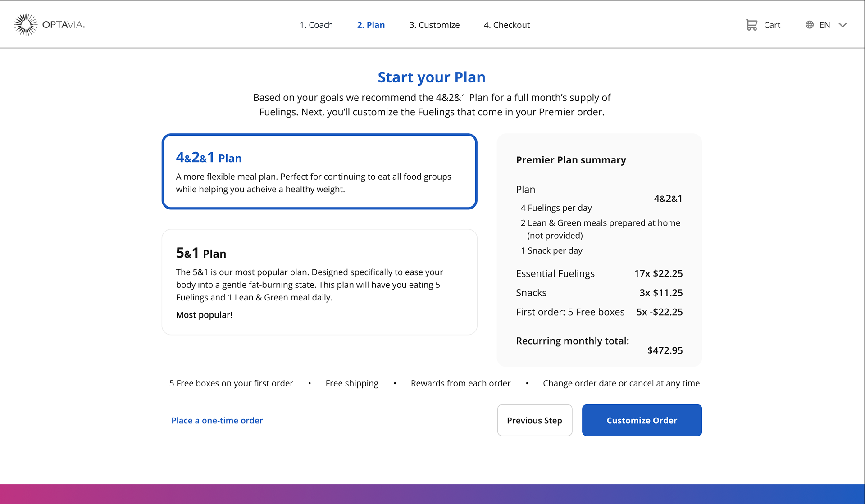
Task: Open the Place a one-time order link
Action: [217, 420]
